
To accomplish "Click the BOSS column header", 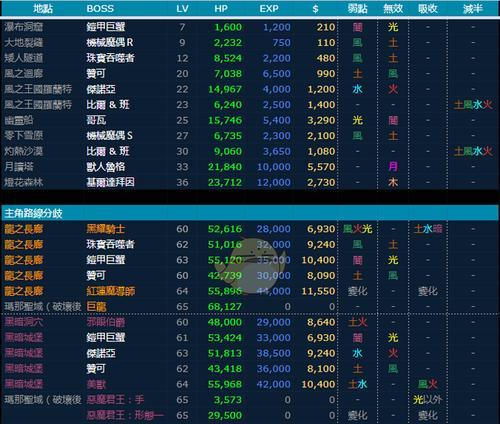I will coord(100,9).
